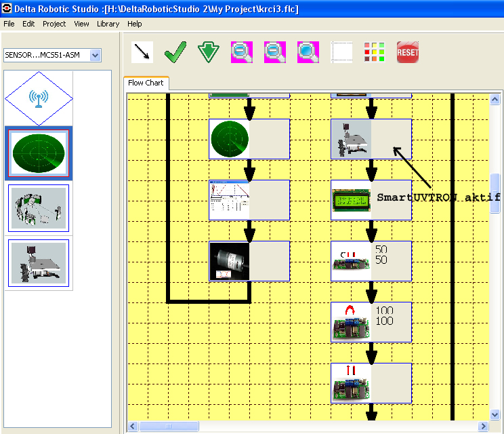Open the File menu
This screenshot has width=504, height=434.
click(9, 24)
